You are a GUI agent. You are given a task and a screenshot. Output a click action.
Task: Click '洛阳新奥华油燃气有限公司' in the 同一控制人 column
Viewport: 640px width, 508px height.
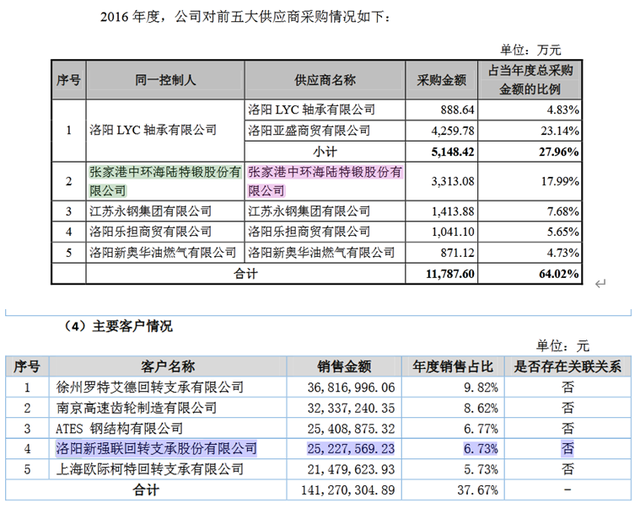(x=163, y=253)
